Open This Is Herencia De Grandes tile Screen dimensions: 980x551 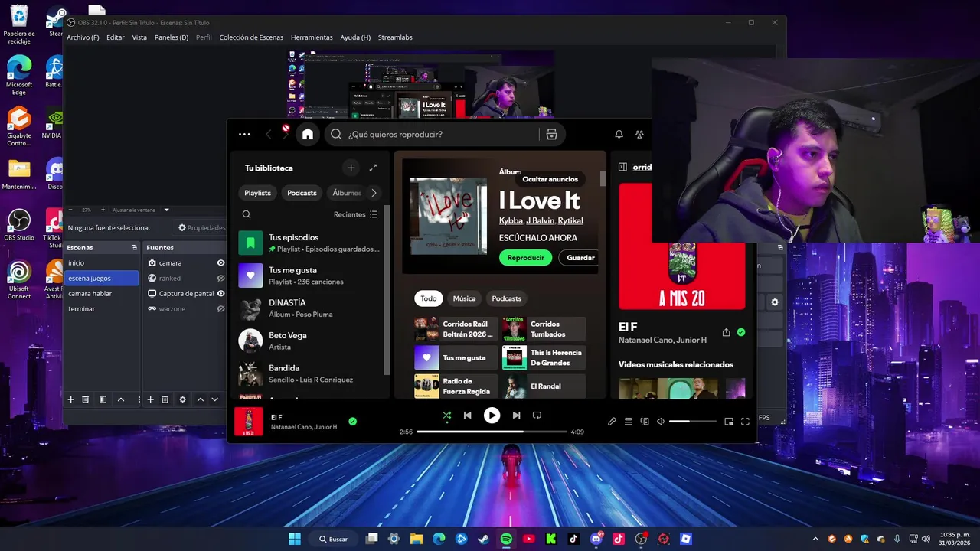tap(544, 357)
